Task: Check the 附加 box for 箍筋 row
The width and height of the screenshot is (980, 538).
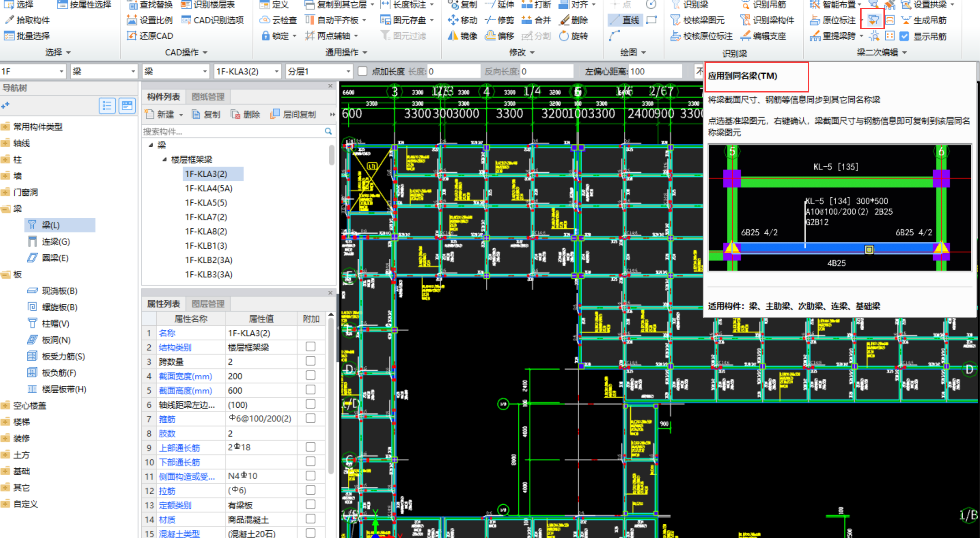Action: tap(311, 418)
